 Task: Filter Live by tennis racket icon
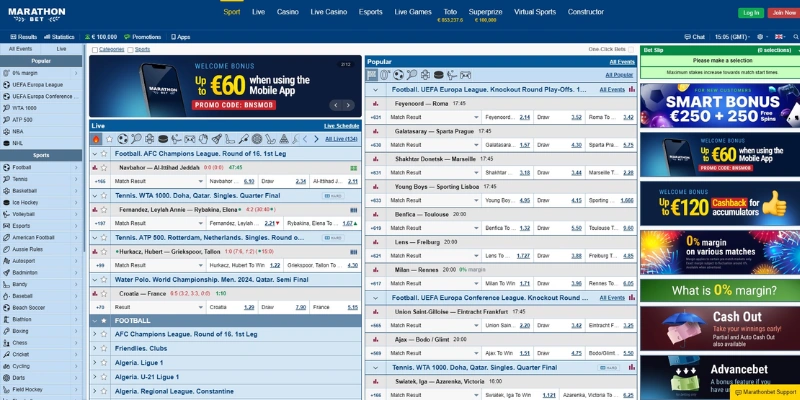pyautogui.click(x=136, y=139)
